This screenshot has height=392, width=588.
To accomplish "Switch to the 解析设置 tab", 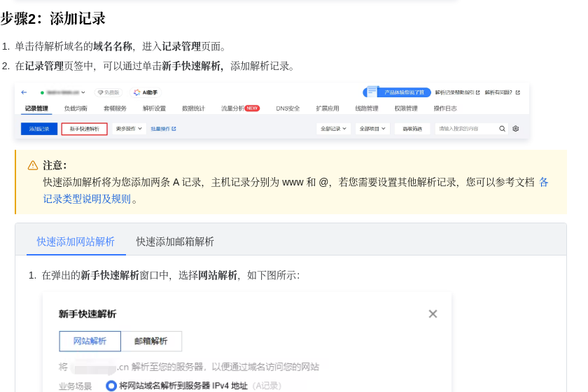I will [x=154, y=108].
